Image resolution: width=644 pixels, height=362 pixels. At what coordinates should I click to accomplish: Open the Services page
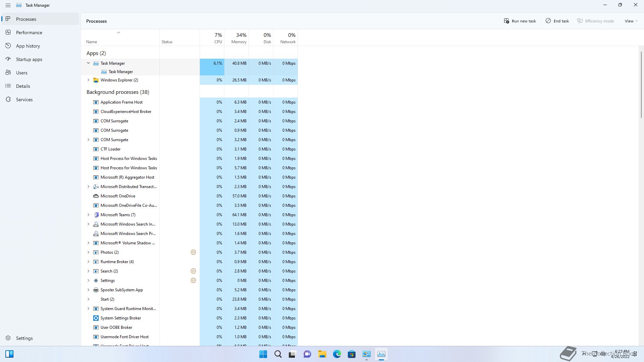pyautogui.click(x=40, y=100)
